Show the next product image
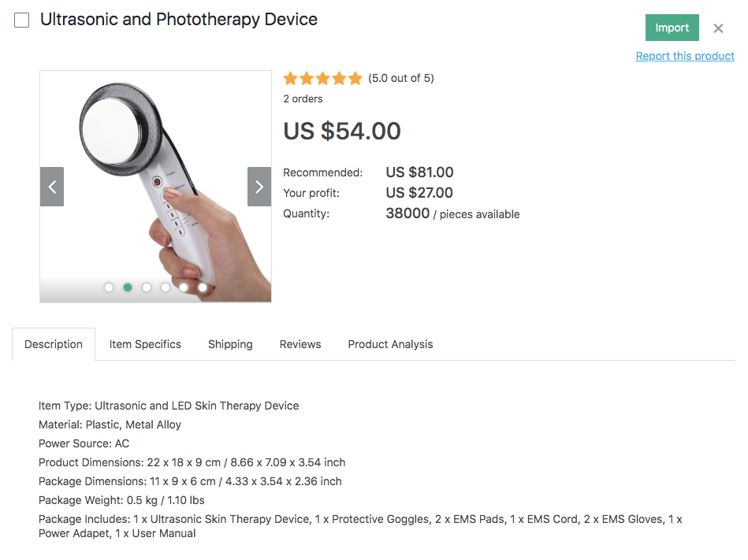 tap(259, 187)
